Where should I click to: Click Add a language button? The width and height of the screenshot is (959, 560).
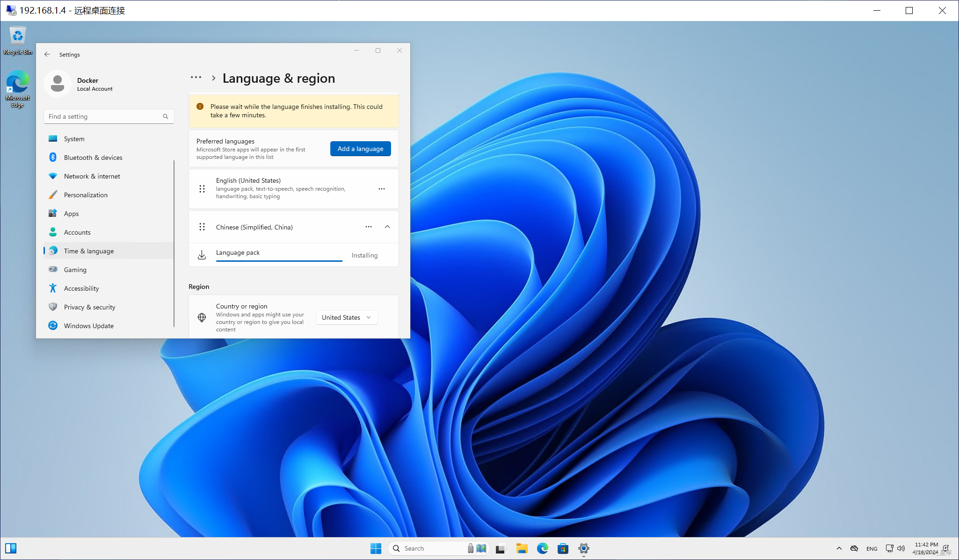[360, 149]
